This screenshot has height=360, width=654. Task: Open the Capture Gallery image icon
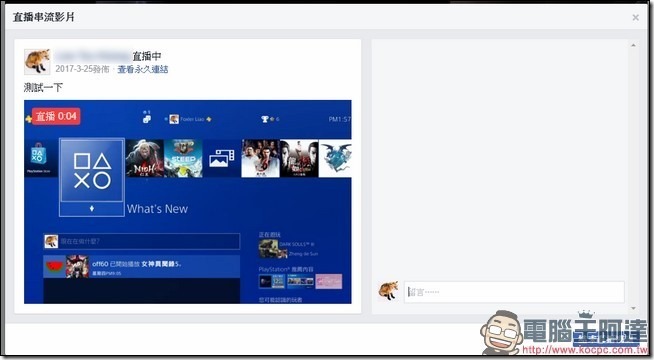(221, 159)
